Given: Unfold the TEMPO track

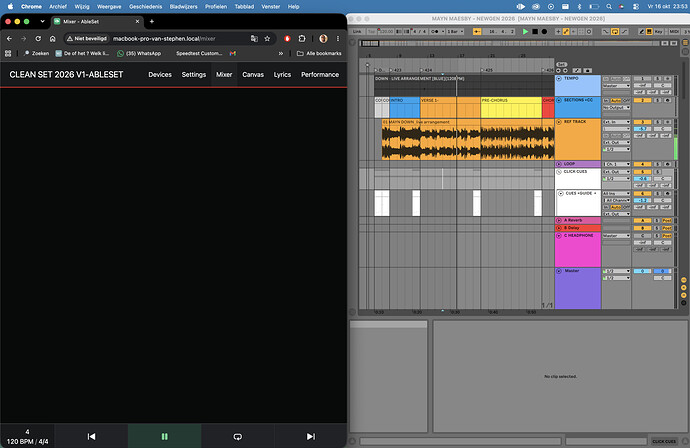Looking at the screenshot, I should pyautogui.click(x=559, y=78).
